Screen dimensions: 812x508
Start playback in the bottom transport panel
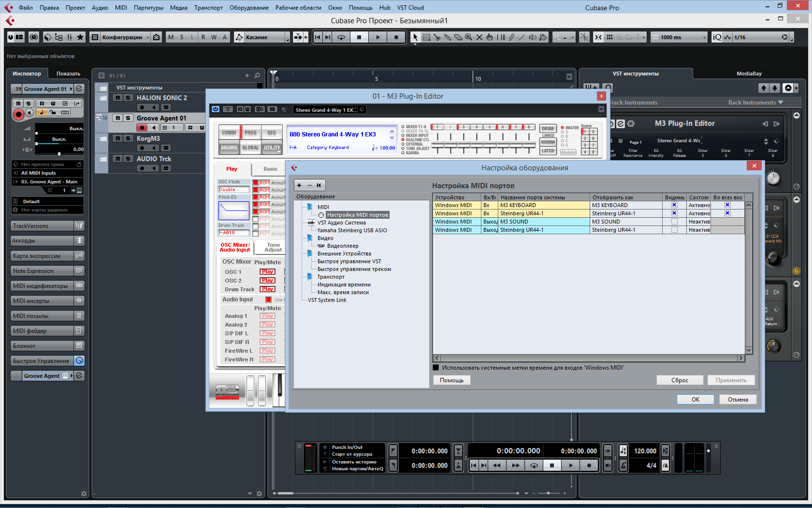(x=571, y=465)
